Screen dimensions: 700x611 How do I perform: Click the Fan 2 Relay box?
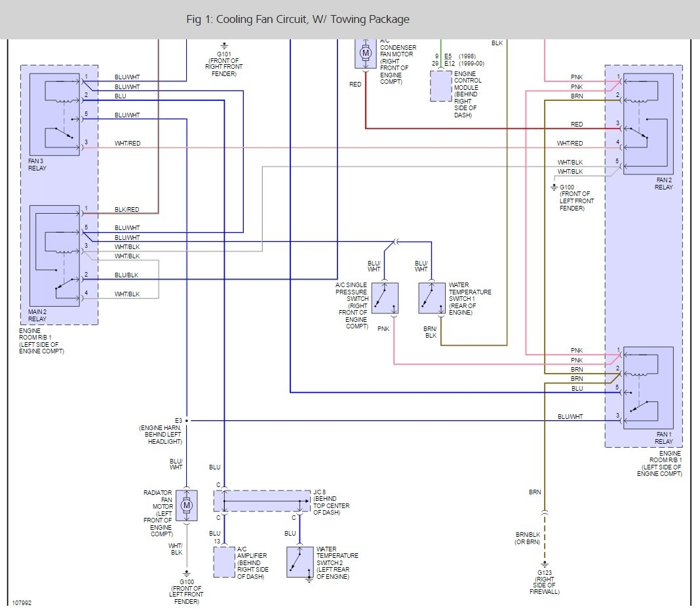coord(648,124)
